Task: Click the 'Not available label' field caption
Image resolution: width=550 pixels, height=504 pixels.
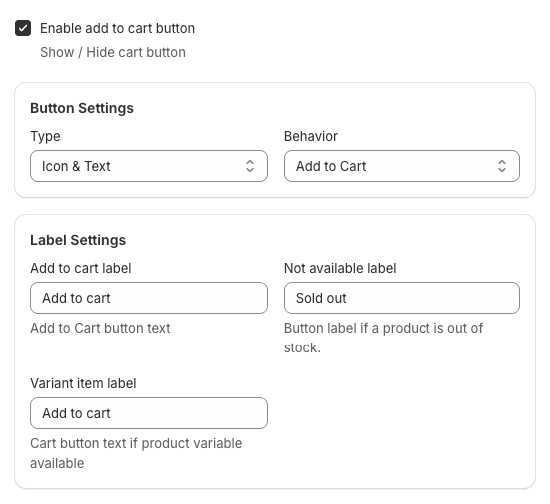Action: (x=340, y=268)
